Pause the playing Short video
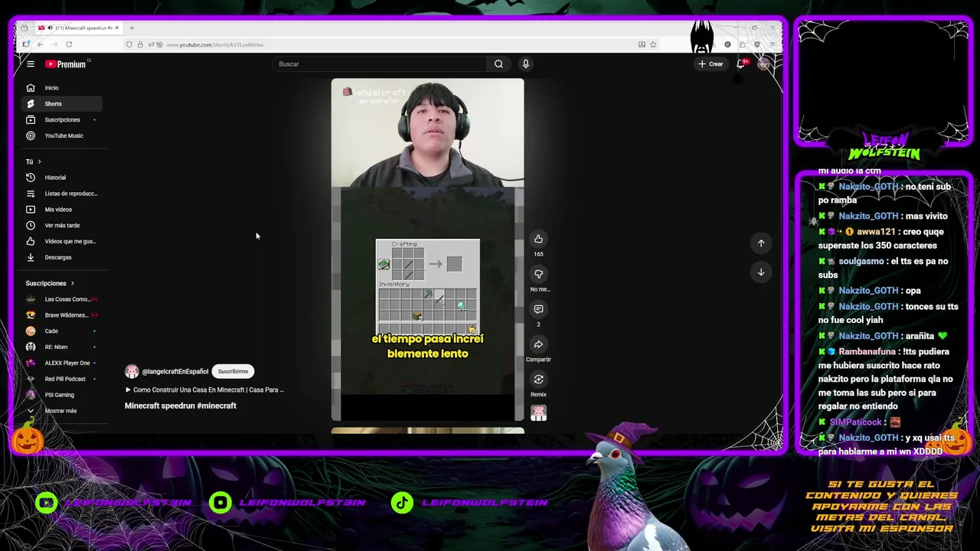 pos(427,249)
